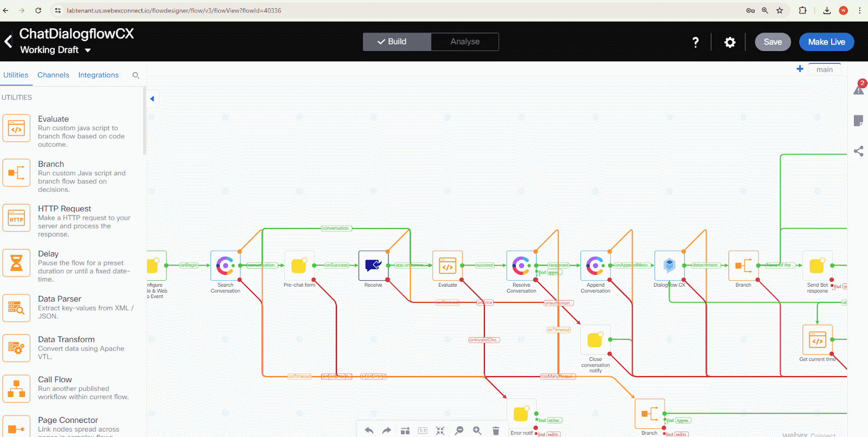This screenshot has height=437, width=868.
Task: Add a new flow tab with plus
Action: point(800,69)
